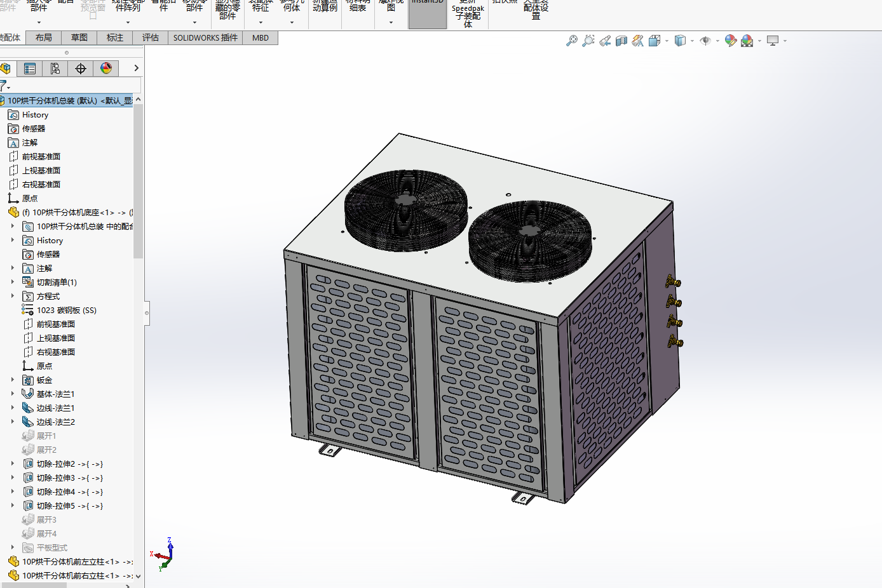Screen dimensions: 882x588
Task: Open the View Orientation dropdown arrow
Action: point(667,41)
